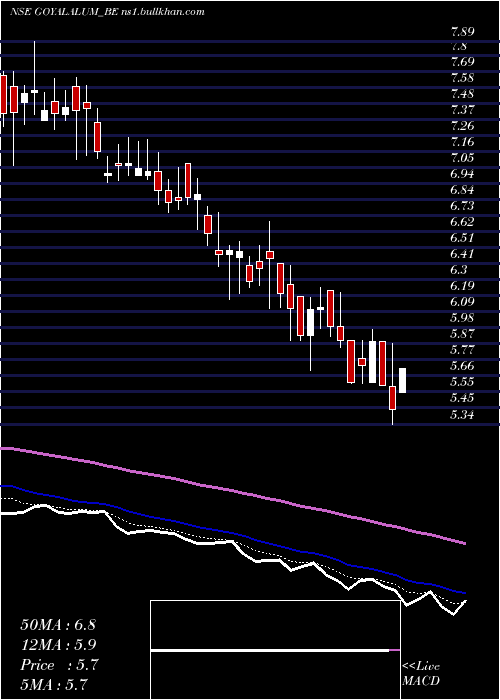
Task: Click the <<Live MACD label
Action: pyautogui.click(x=421, y=674)
